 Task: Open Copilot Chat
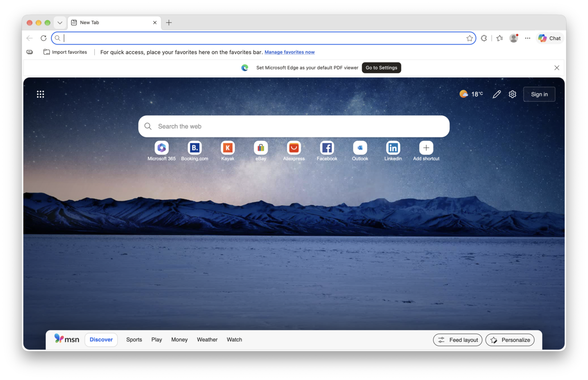point(550,38)
